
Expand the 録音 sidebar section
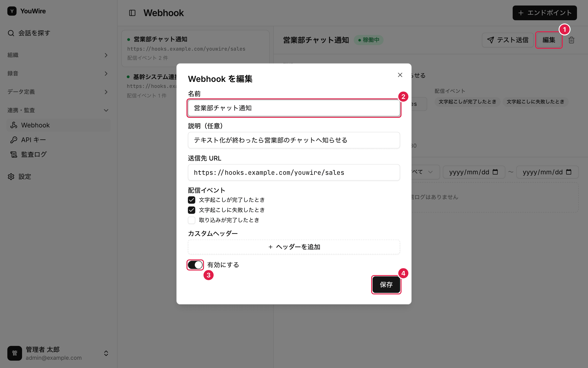58,74
